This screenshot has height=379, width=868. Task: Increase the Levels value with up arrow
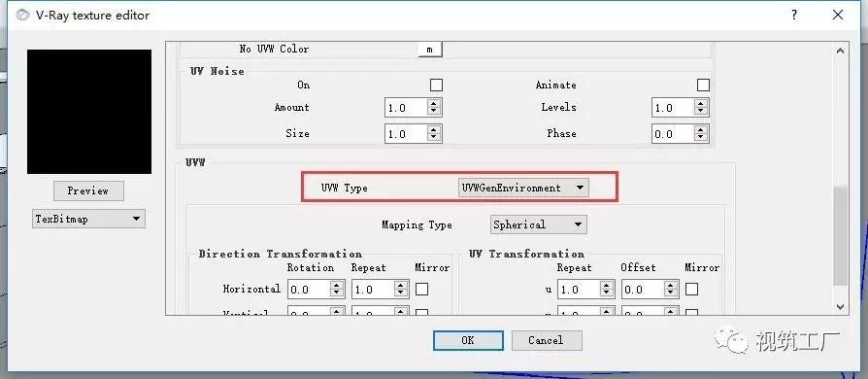(x=701, y=103)
